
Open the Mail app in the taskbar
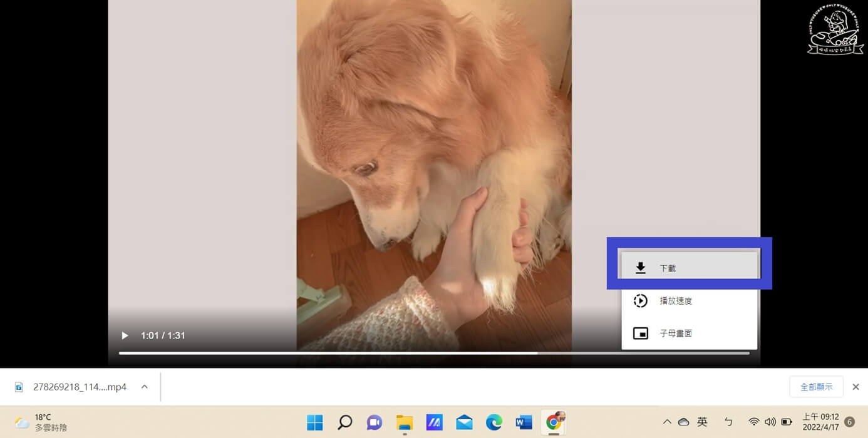464,423
